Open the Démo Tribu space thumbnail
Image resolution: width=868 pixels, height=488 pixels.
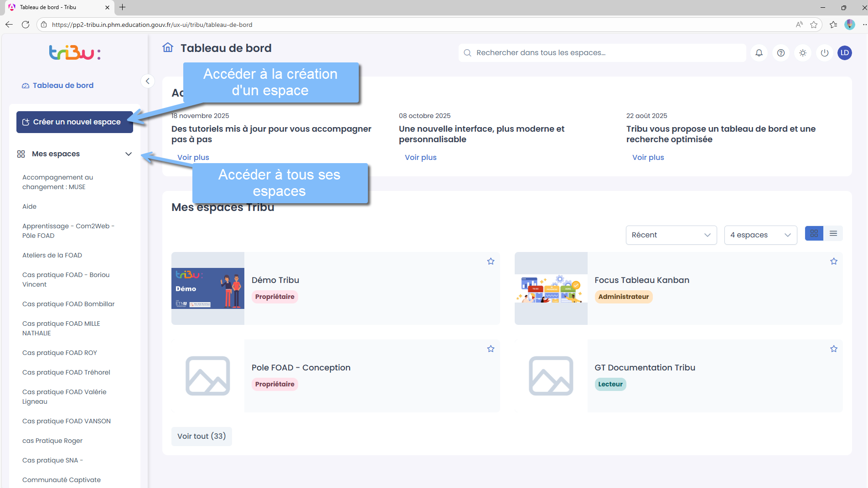point(208,288)
